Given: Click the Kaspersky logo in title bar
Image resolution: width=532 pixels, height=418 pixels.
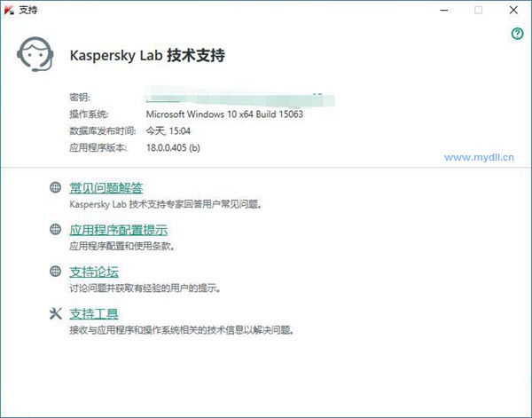Looking at the screenshot, I should 9,10.
